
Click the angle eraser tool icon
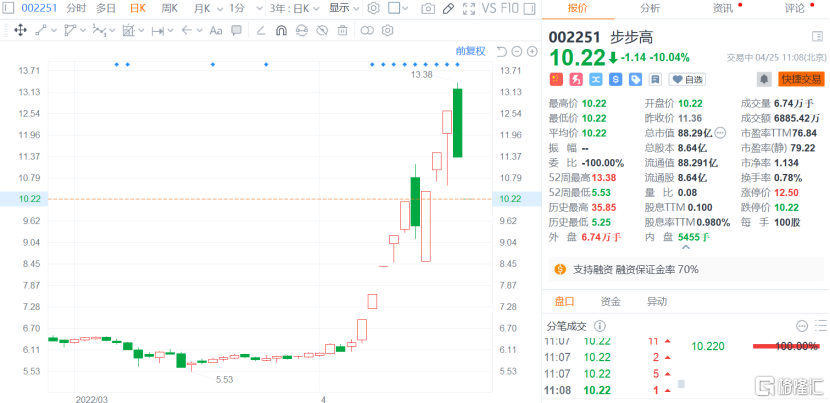click(x=260, y=30)
